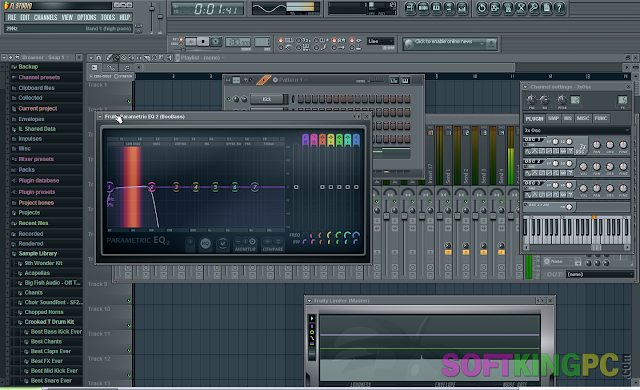This screenshot has width=640, height=390.
Task: Select the INS tab in Channel settings
Action: (567, 118)
